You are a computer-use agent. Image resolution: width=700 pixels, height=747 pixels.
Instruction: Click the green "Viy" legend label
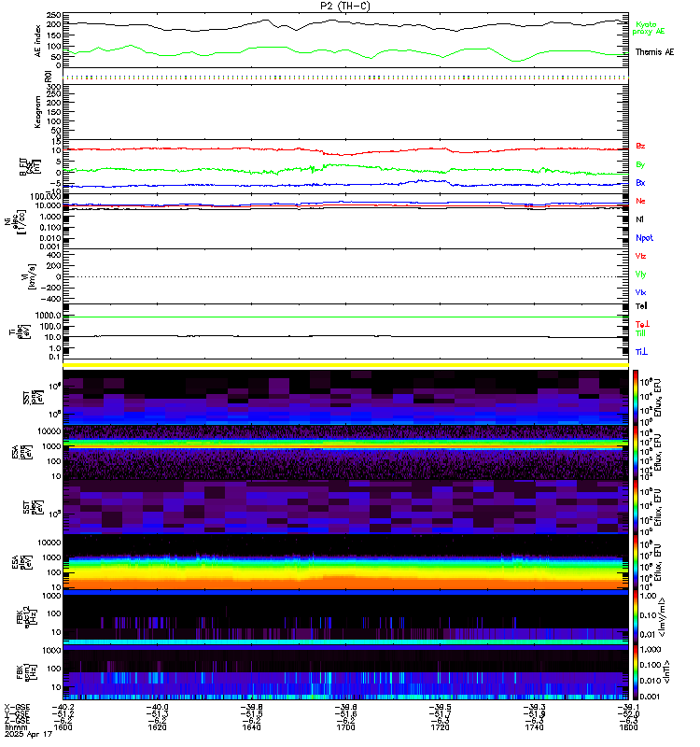click(640, 275)
